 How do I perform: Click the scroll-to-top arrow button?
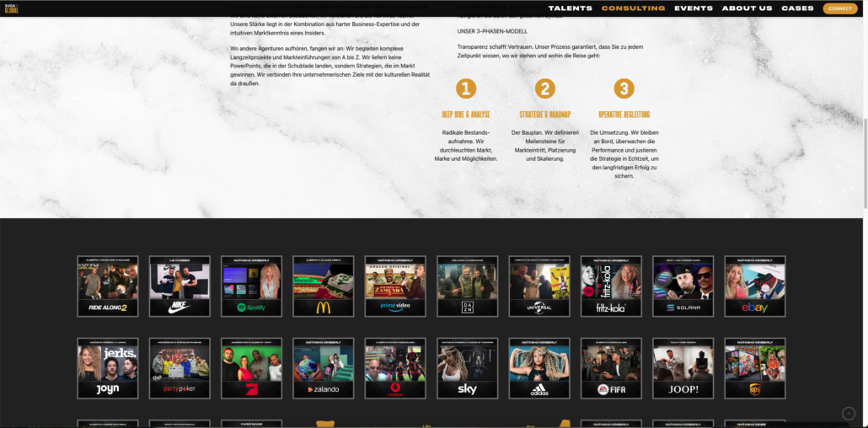(x=848, y=414)
